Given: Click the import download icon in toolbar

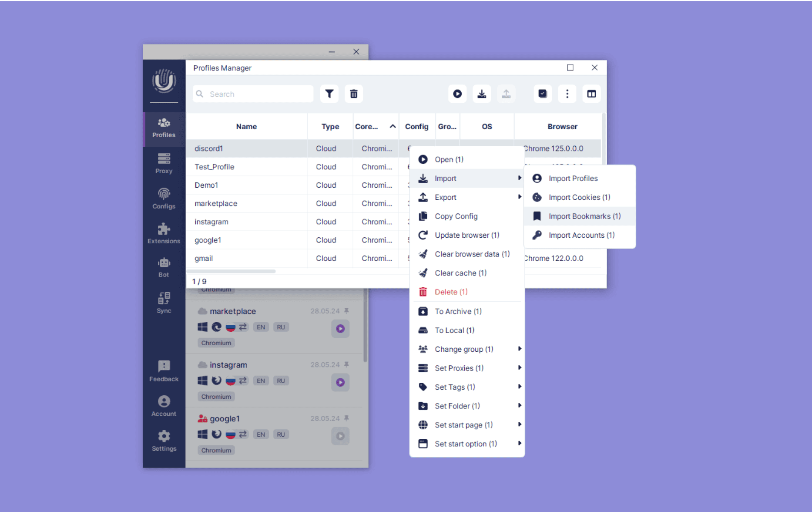Looking at the screenshot, I should pos(482,94).
